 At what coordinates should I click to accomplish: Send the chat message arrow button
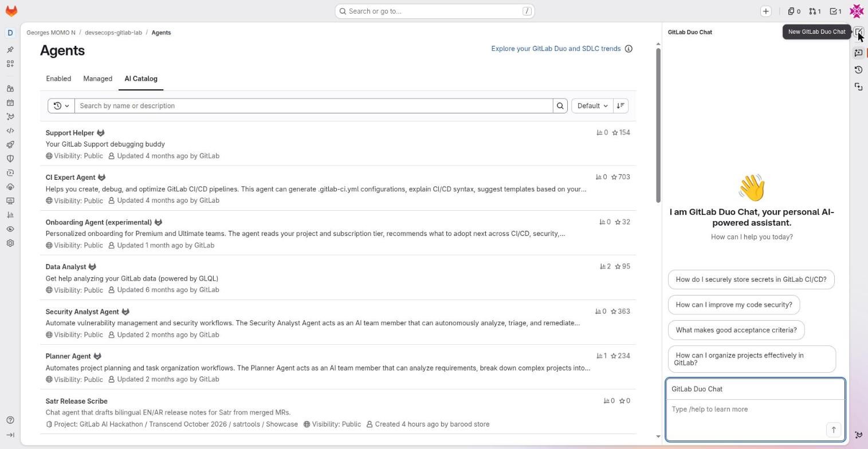click(x=834, y=430)
